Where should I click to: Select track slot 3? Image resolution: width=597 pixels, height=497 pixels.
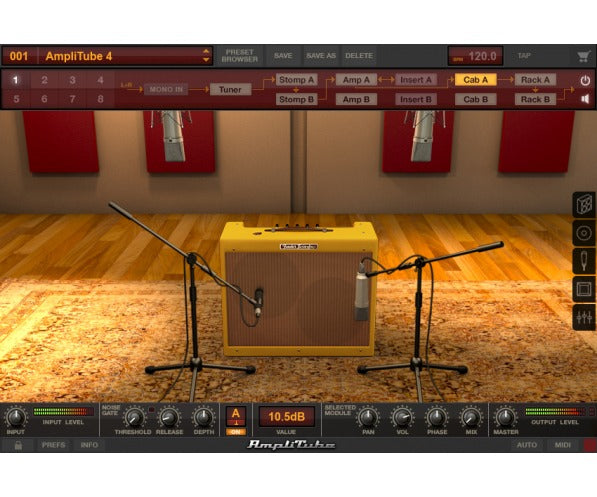(x=72, y=80)
